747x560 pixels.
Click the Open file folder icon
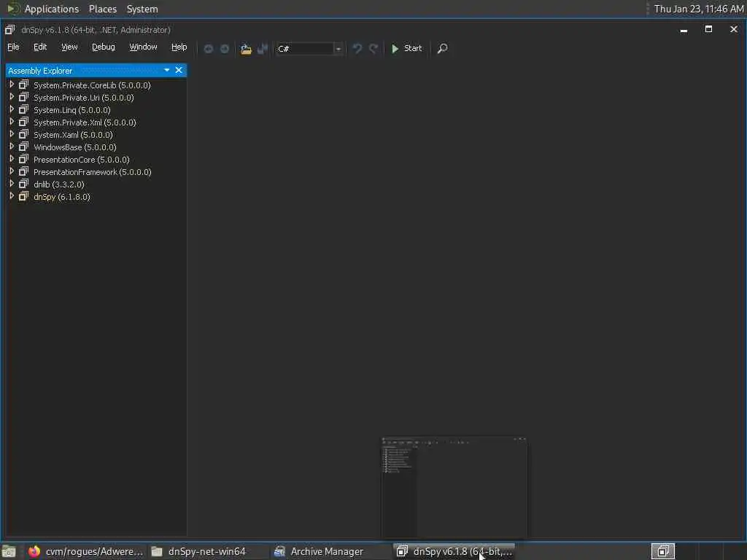point(246,49)
